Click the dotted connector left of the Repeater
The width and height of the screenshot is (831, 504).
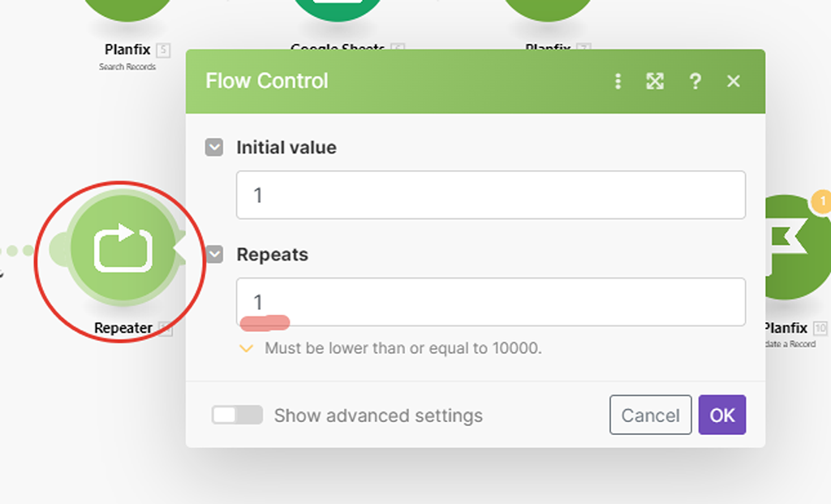click(17, 251)
